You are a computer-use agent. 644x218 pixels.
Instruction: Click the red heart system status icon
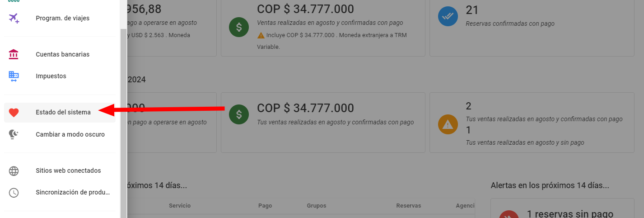(x=14, y=112)
